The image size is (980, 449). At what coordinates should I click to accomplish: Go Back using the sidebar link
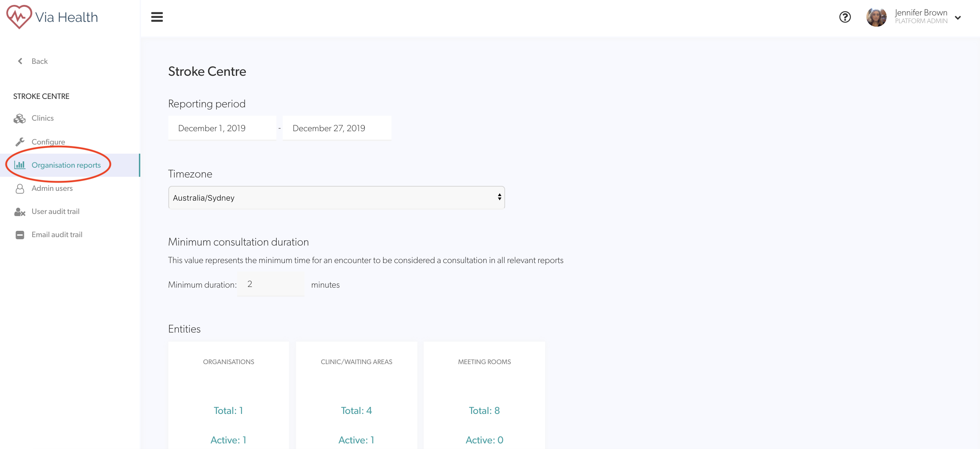coord(40,61)
